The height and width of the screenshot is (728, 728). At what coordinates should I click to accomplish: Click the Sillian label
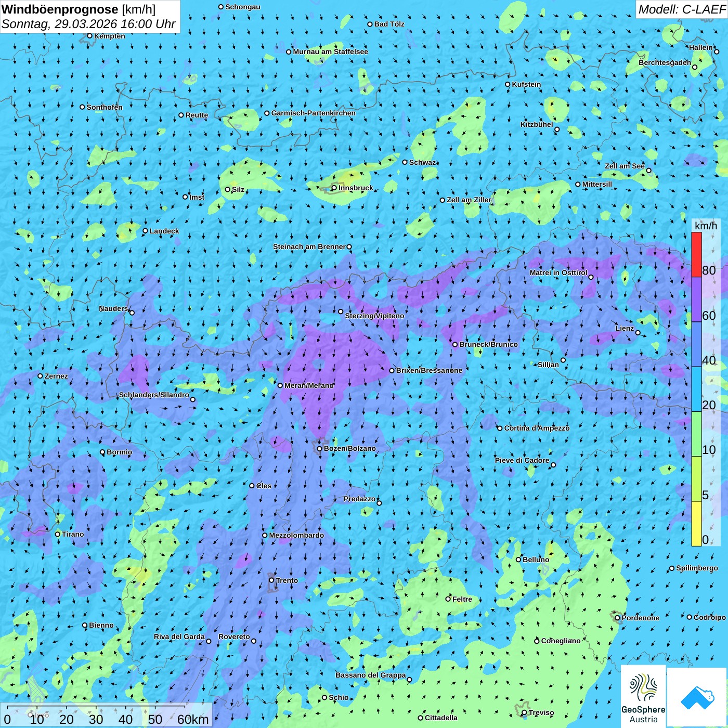[548, 364]
